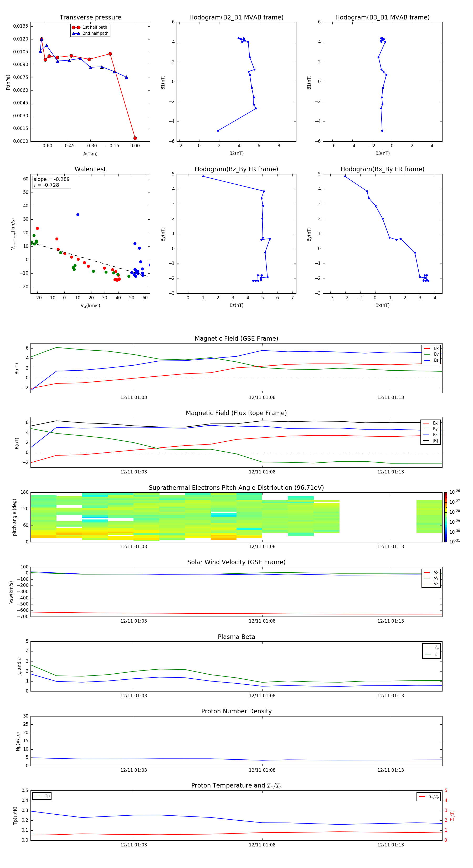
Task: Click the '1st half path' legend entry
Action: [x=90, y=27]
